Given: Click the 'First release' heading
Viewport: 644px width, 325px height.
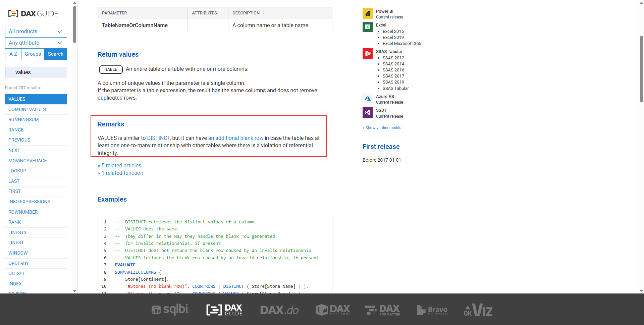Looking at the screenshot, I should pyautogui.click(x=381, y=147).
